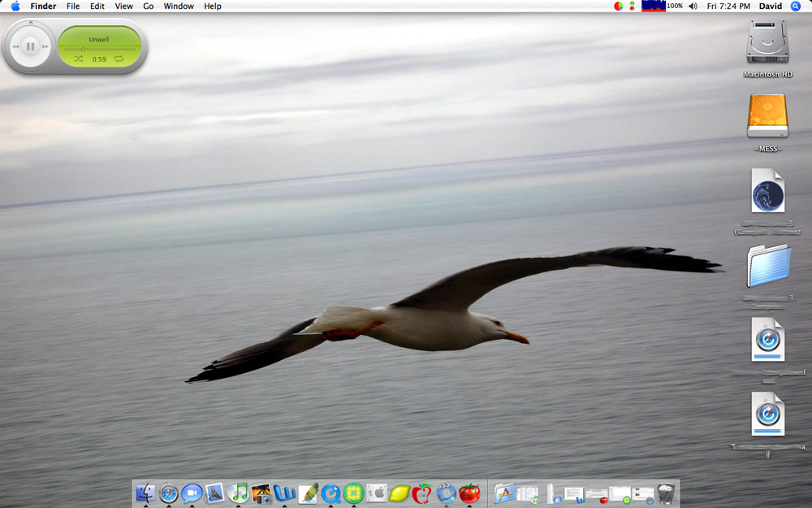Open System Preferences from the Dock
Viewport: 812px width, 508px height.
[377, 493]
